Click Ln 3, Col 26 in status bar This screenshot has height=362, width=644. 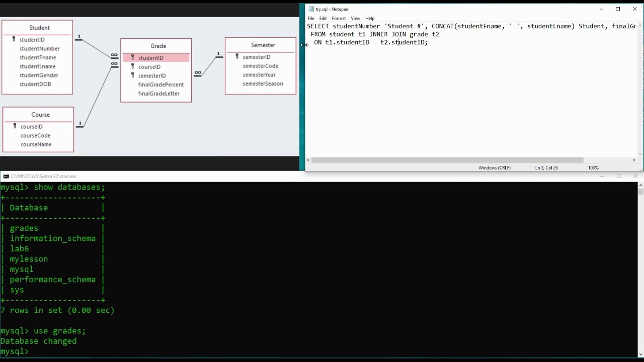(546, 168)
